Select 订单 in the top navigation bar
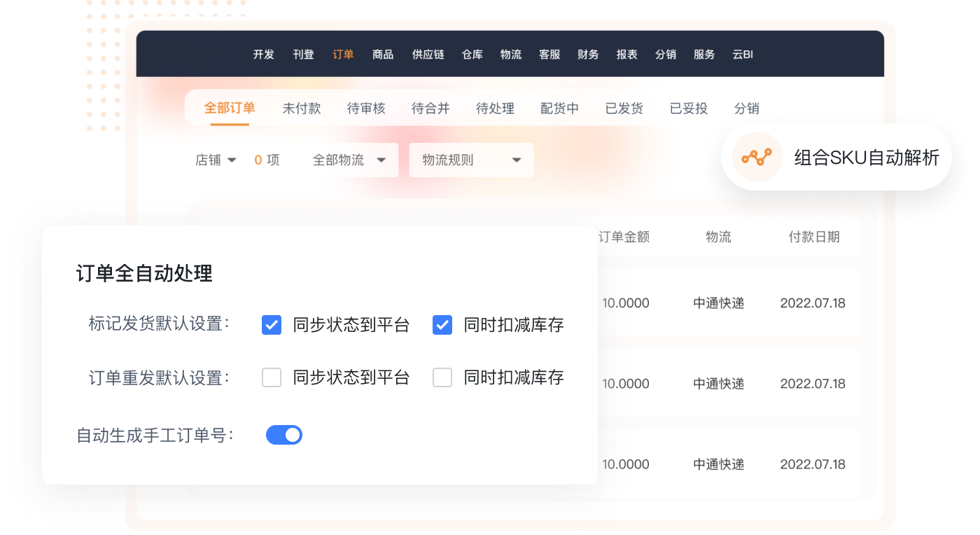The width and height of the screenshot is (980, 535). point(343,55)
